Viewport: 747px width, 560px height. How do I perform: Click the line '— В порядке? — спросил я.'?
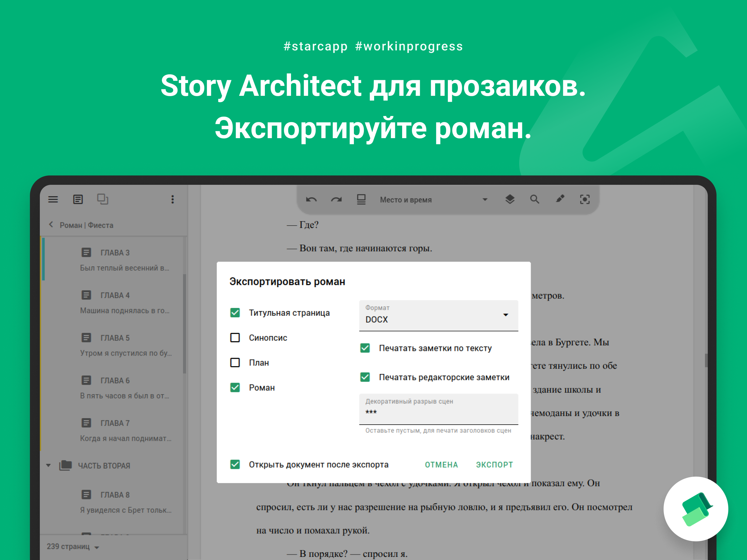click(x=347, y=554)
